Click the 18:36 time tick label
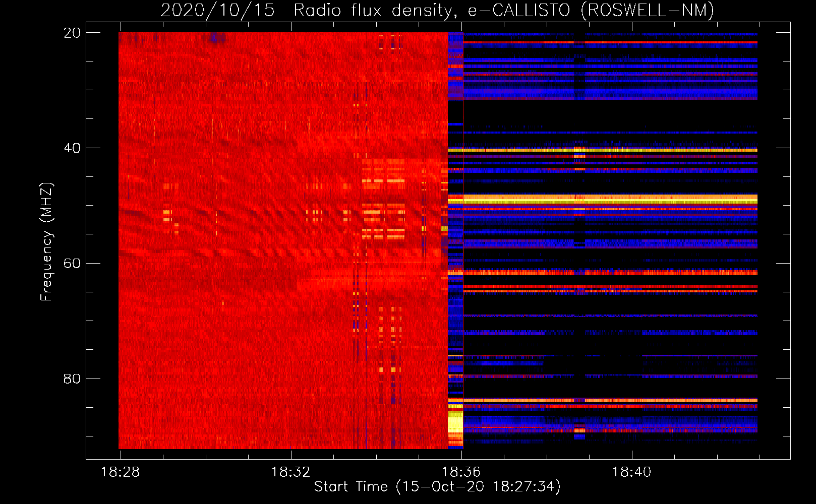816x504 pixels. (x=461, y=472)
